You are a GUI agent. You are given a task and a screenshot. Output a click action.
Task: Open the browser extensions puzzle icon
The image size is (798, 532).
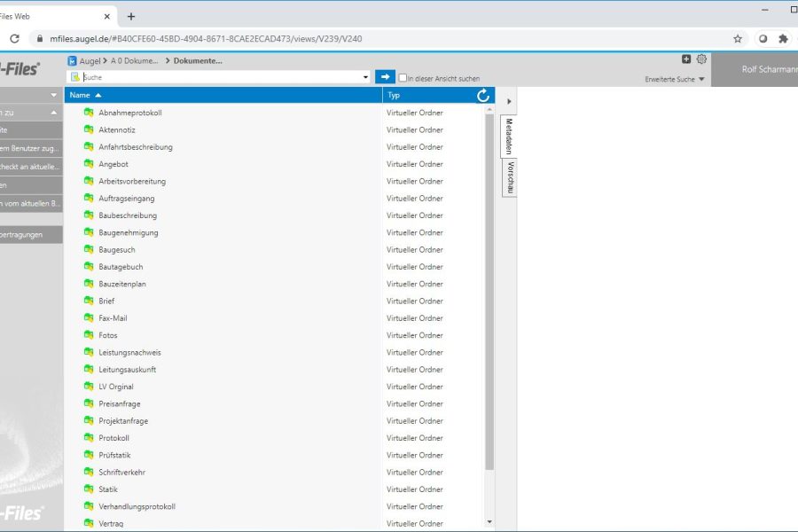(783, 39)
